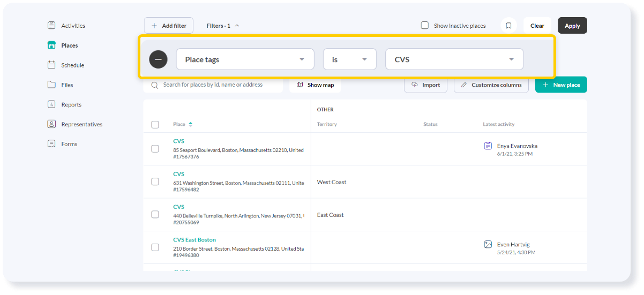Click the East Coast territory cell
The height and width of the screenshot is (295, 644).
331,215
